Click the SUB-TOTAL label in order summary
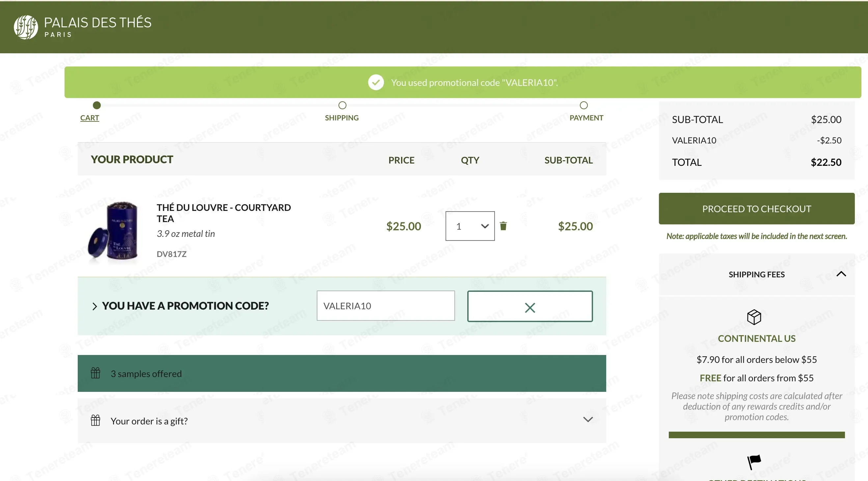This screenshot has width=868, height=481. pyautogui.click(x=697, y=119)
